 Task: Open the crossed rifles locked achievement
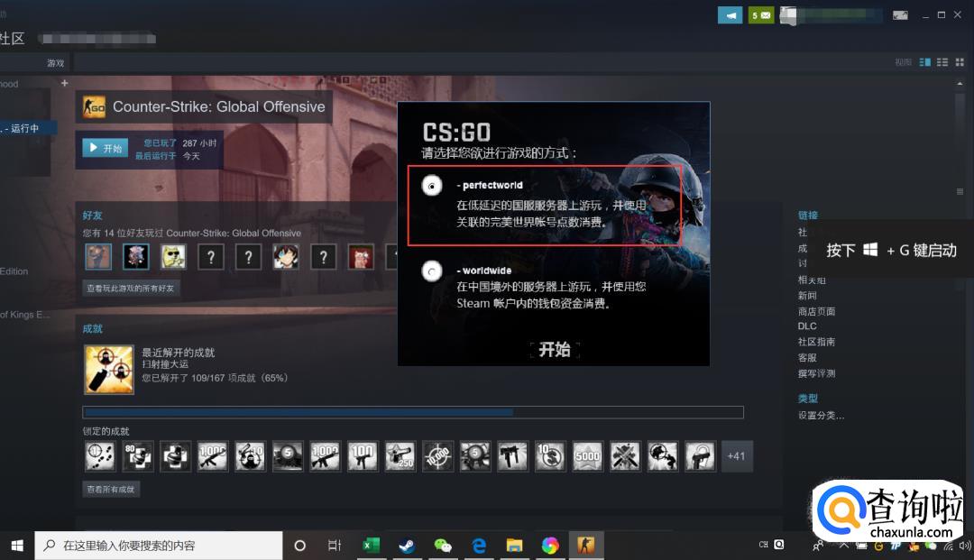pyautogui.click(x=625, y=456)
